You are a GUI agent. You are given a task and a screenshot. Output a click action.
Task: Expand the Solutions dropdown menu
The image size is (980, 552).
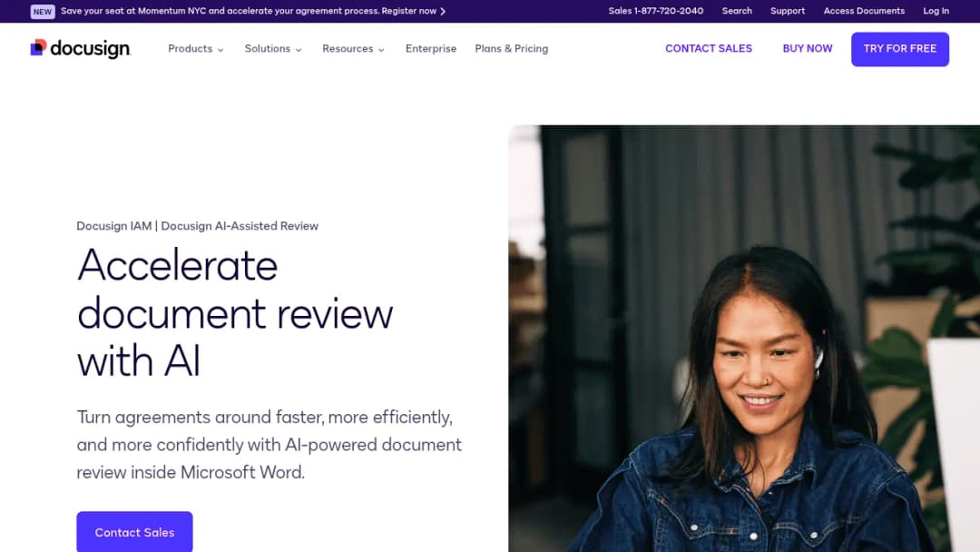pyautogui.click(x=273, y=49)
